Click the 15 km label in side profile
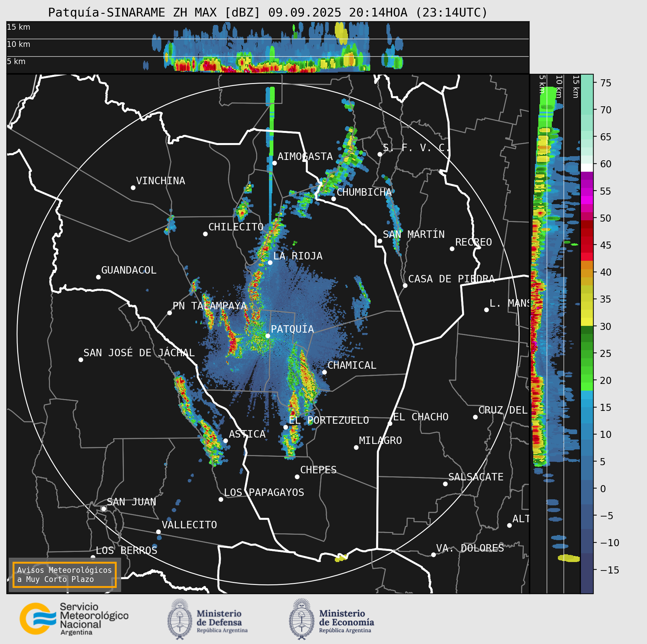 pos(576,87)
